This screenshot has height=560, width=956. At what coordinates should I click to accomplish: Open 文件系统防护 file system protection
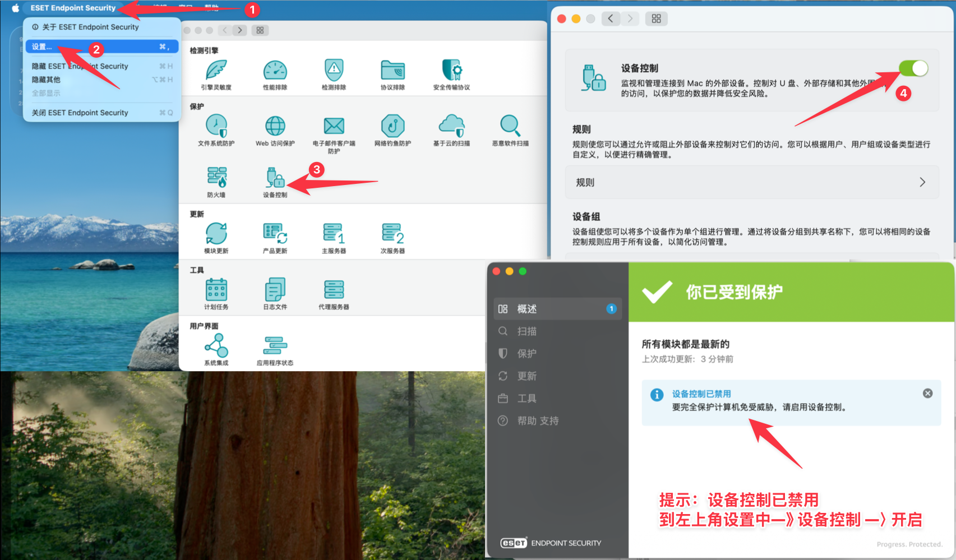point(216,126)
